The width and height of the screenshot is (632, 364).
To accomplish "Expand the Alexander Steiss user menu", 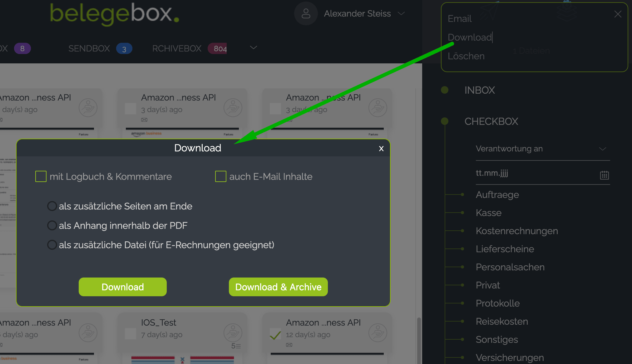I will point(401,13).
